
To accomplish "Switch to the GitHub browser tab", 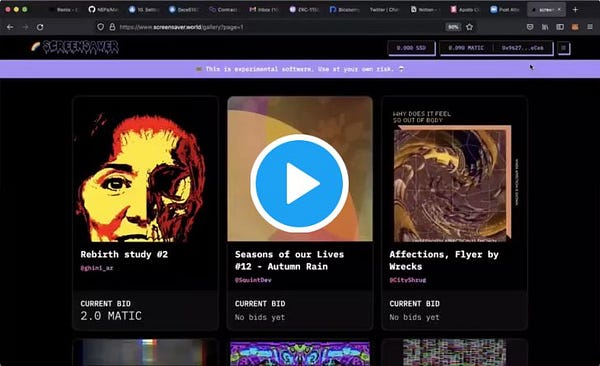I will (x=103, y=10).
